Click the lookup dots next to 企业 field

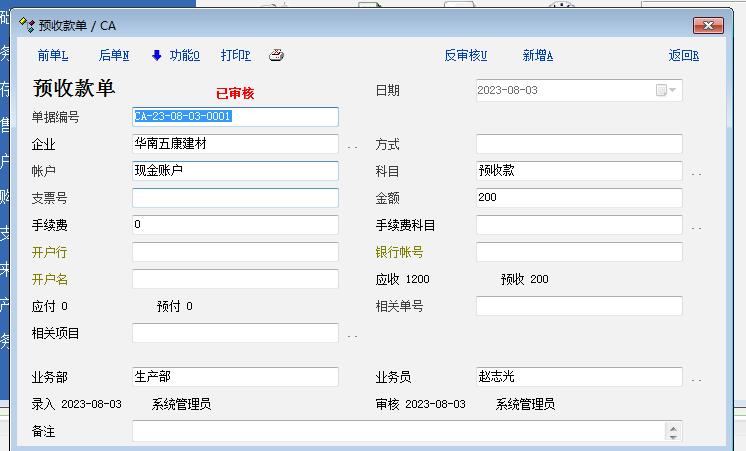[x=352, y=146]
